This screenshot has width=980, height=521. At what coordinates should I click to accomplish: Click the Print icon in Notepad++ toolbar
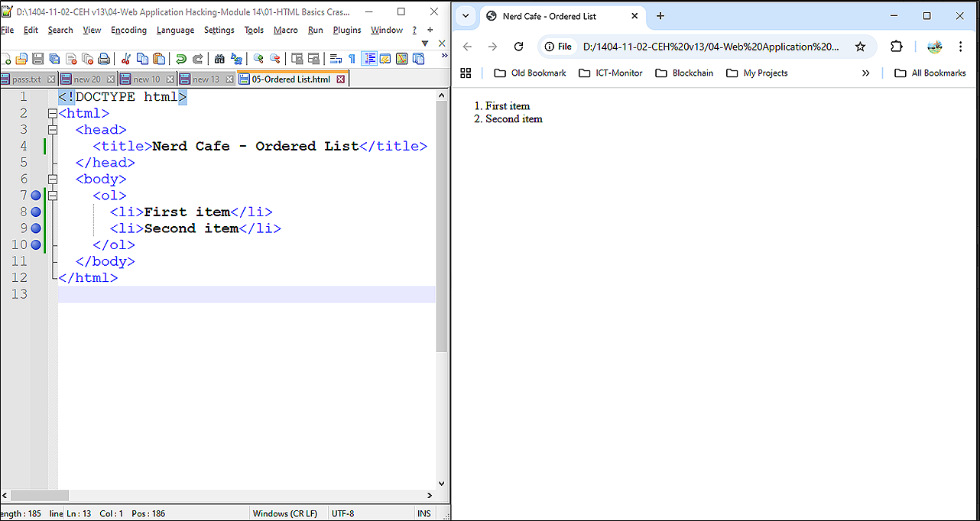[x=104, y=59]
